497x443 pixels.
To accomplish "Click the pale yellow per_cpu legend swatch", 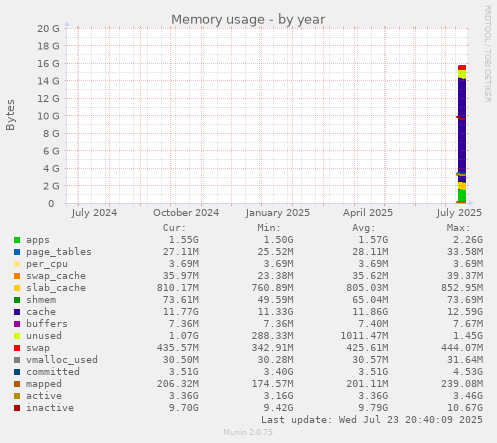I will click(17, 264).
